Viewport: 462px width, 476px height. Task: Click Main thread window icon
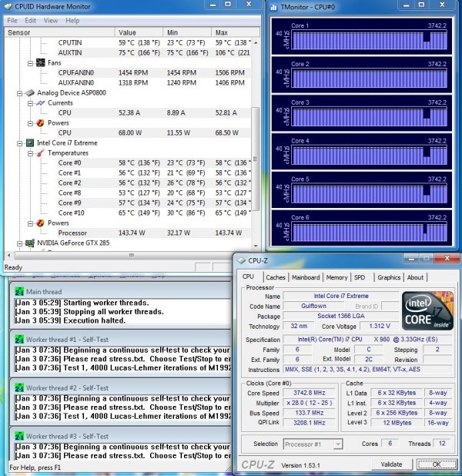pyautogui.click(x=19, y=291)
